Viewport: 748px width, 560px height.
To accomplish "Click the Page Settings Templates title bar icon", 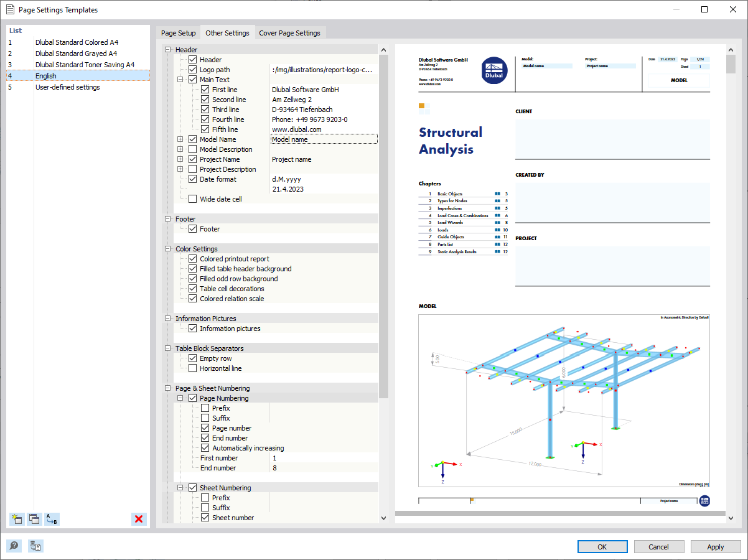I will pos(9,9).
